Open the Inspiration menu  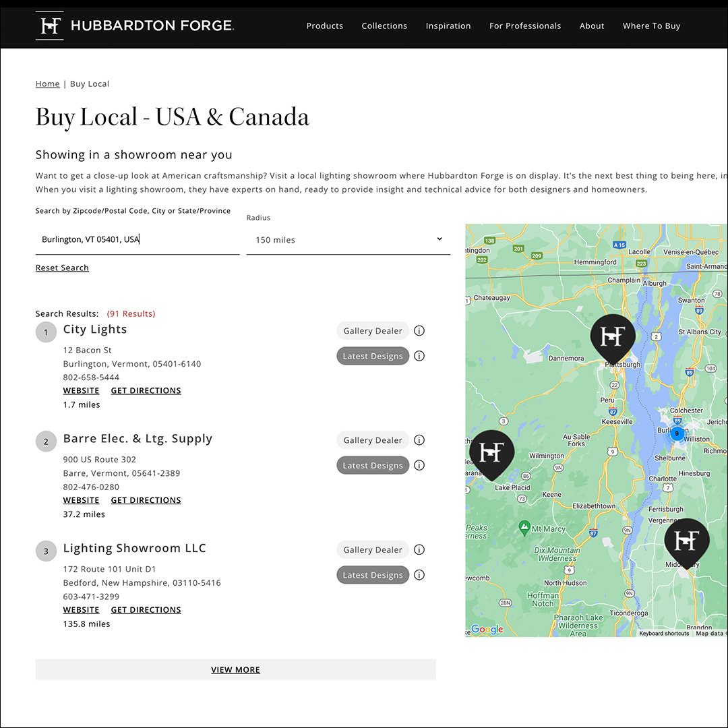click(448, 26)
